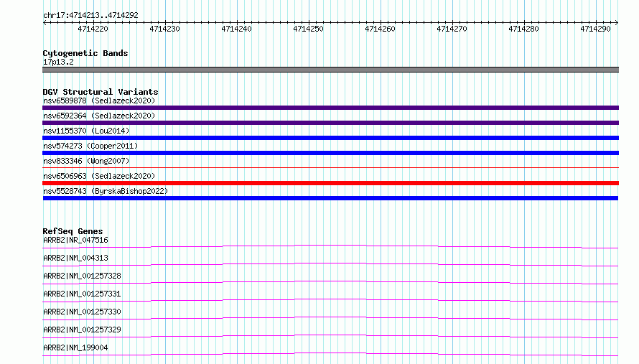The width and height of the screenshot is (639, 364).
Task: Open variant nsv1155370 (Lou2014) label
Action: coord(86,131)
